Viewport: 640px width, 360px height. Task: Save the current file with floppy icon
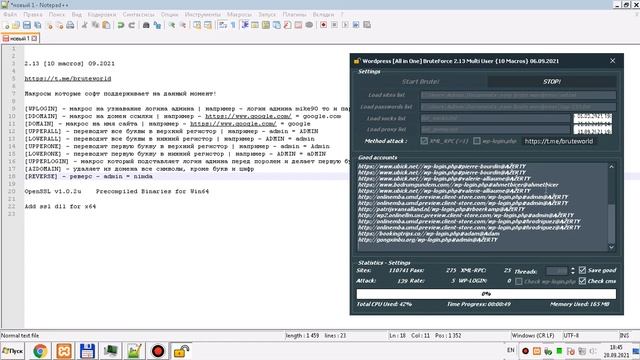(x=27, y=25)
